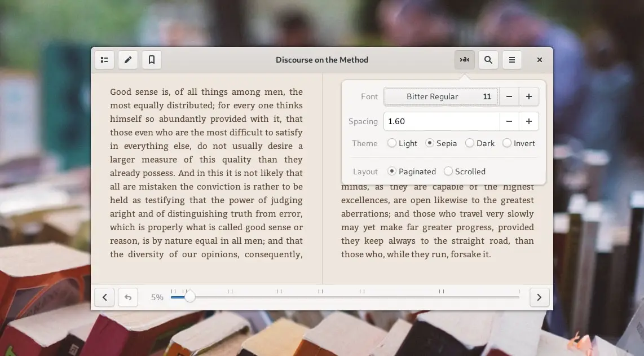This screenshot has width=644, height=356.
Task: Open the annotations pencil button
Action: [x=128, y=60]
